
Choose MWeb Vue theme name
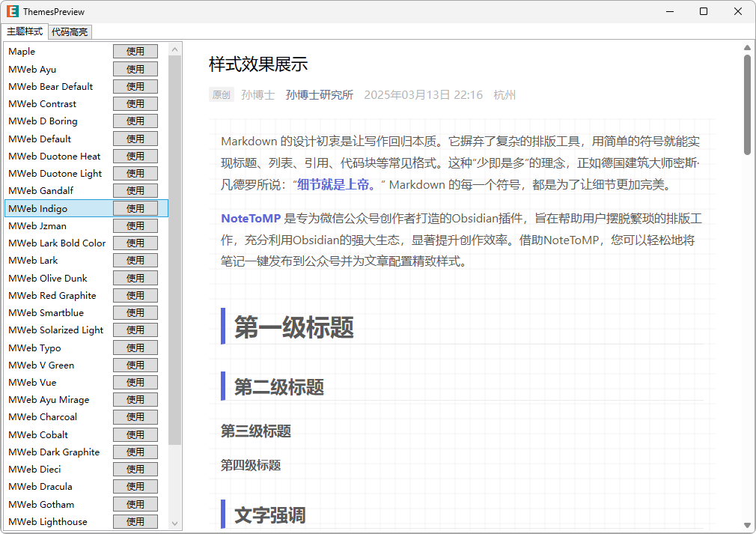[x=32, y=383]
